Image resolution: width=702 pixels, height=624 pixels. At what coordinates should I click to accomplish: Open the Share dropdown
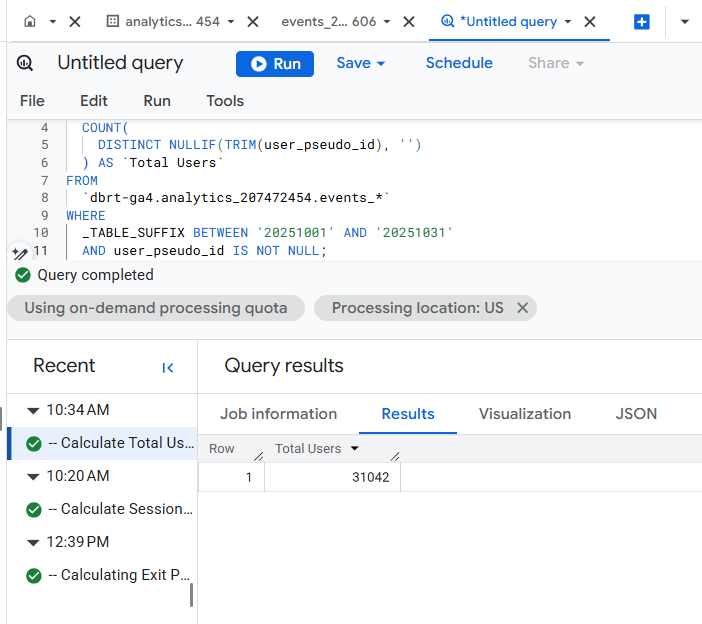(x=556, y=63)
